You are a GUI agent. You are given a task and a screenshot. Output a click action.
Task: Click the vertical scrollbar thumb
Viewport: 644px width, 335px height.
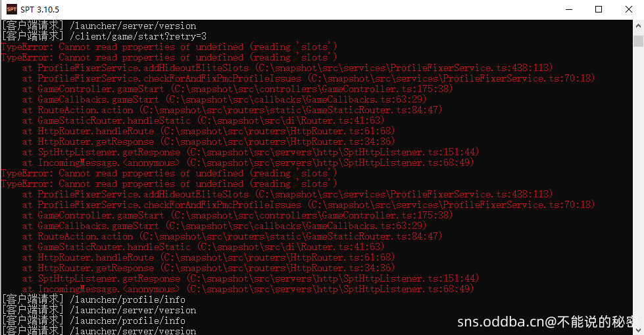[638, 41]
